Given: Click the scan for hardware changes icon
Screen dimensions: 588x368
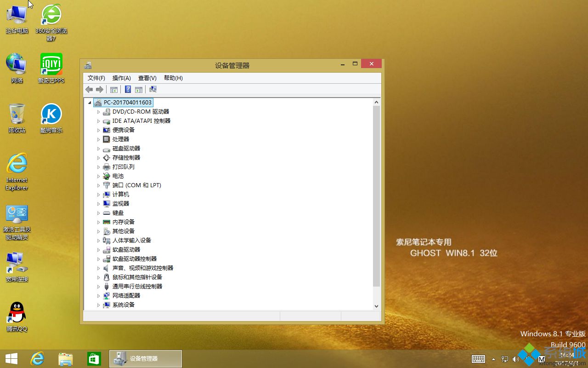Looking at the screenshot, I should [153, 90].
